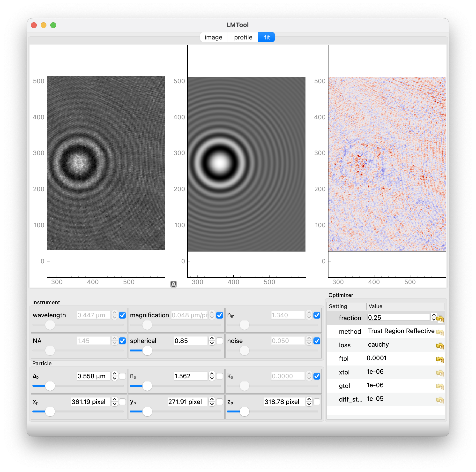Click the spherical aberration slider handle

(x=147, y=350)
